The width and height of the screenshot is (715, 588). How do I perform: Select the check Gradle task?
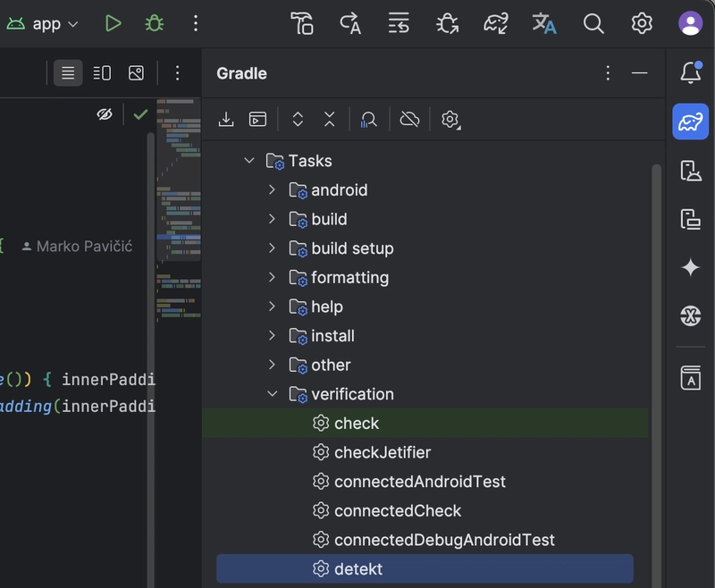click(425, 423)
